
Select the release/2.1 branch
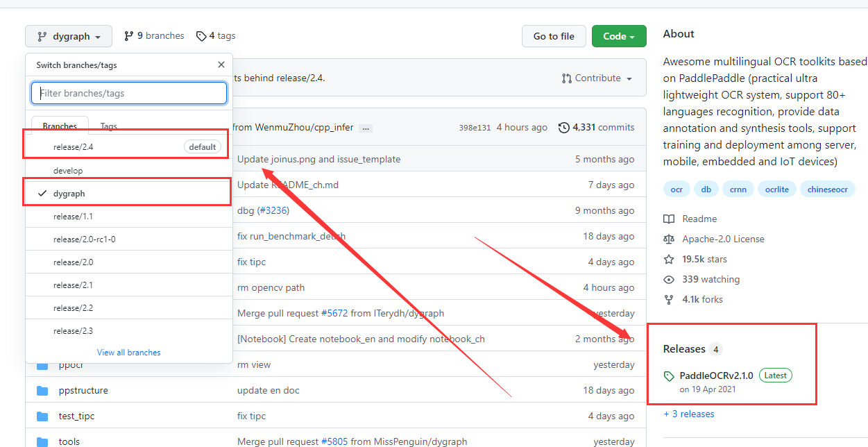pos(129,285)
